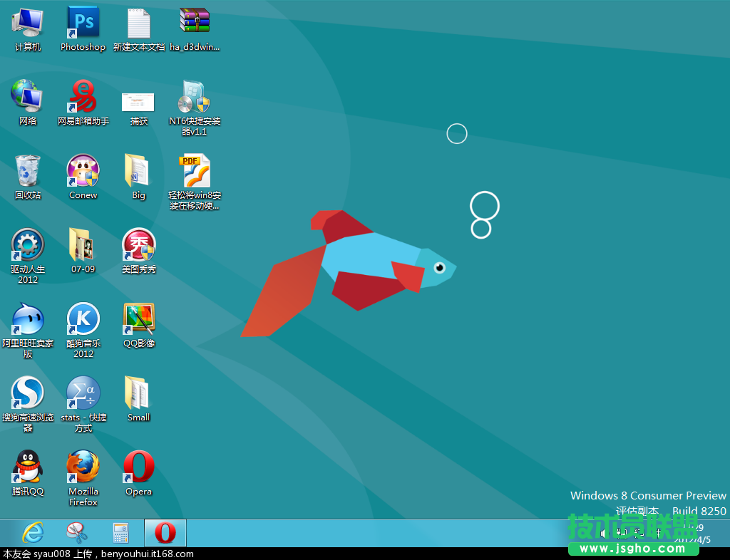Viewport: 730px width, 560px height.
Task: Open the Photoshop desktop shortcut
Action: [x=83, y=23]
